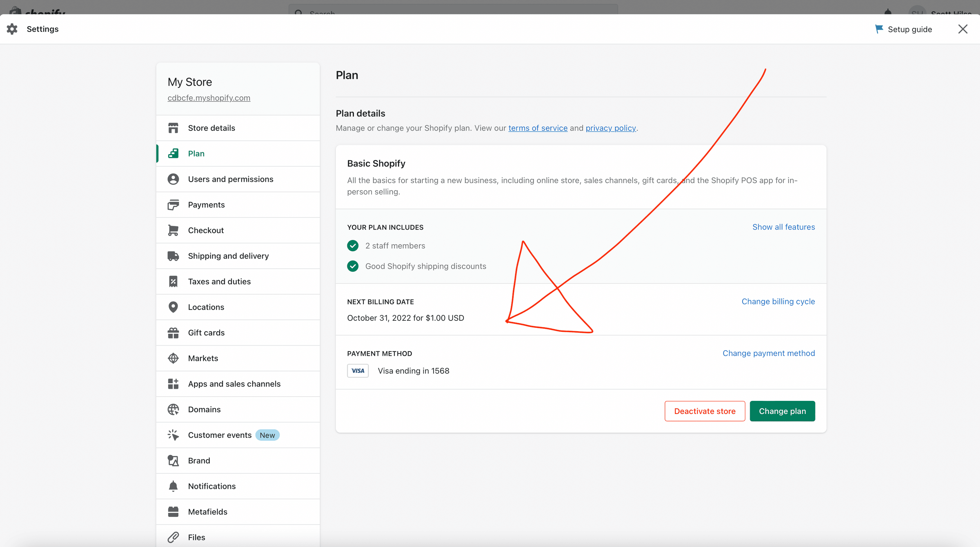Screen dimensions: 980x547
Task: Click the Deactivate store button
Action: point(705,411)
